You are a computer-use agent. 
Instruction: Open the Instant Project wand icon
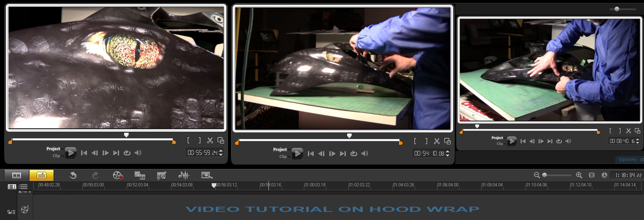tap(206, 175)
